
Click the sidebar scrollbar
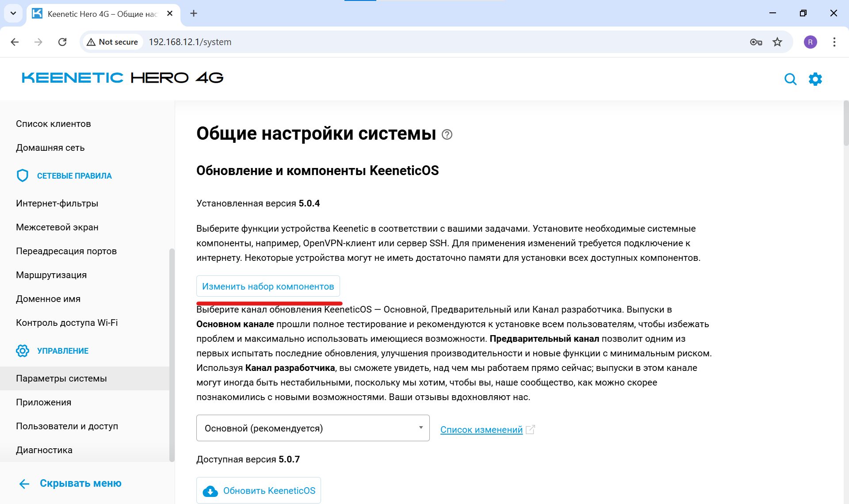(x=171, y=354)
